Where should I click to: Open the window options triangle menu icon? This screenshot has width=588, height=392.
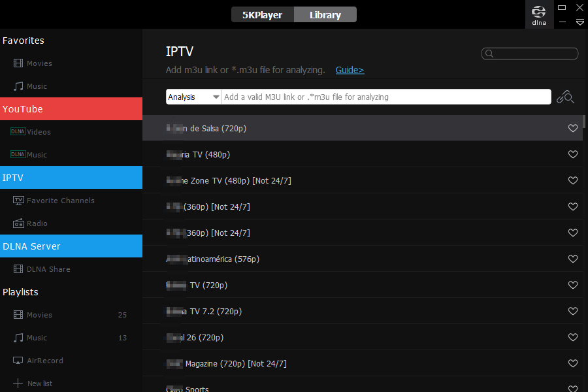[x=580, y=22]
